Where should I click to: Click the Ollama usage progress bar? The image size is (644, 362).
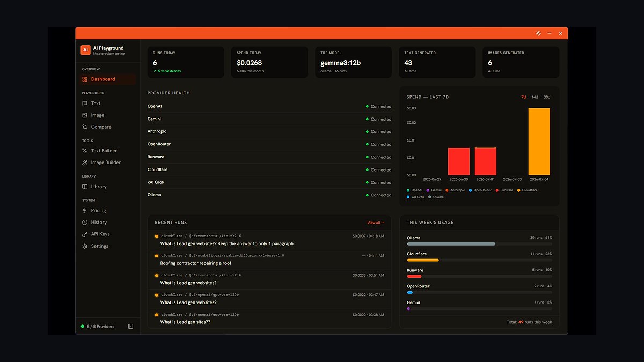[479, 244]
